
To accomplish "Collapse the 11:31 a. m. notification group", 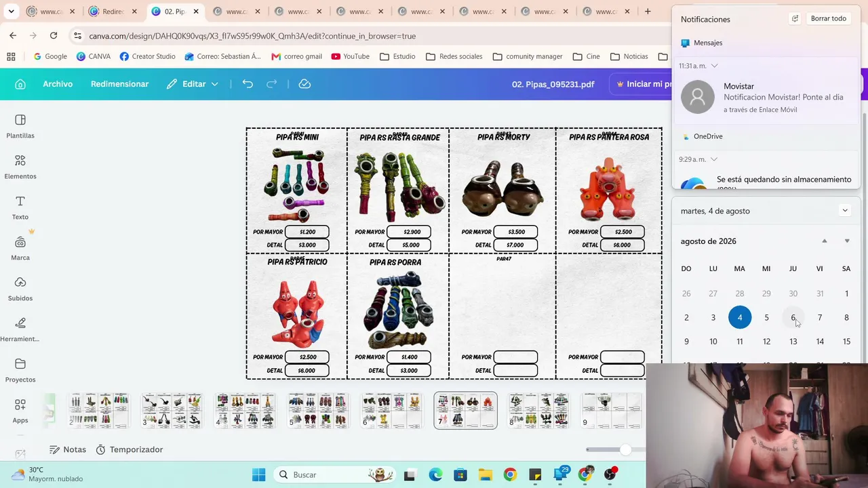I will click(x=714, y=66).
